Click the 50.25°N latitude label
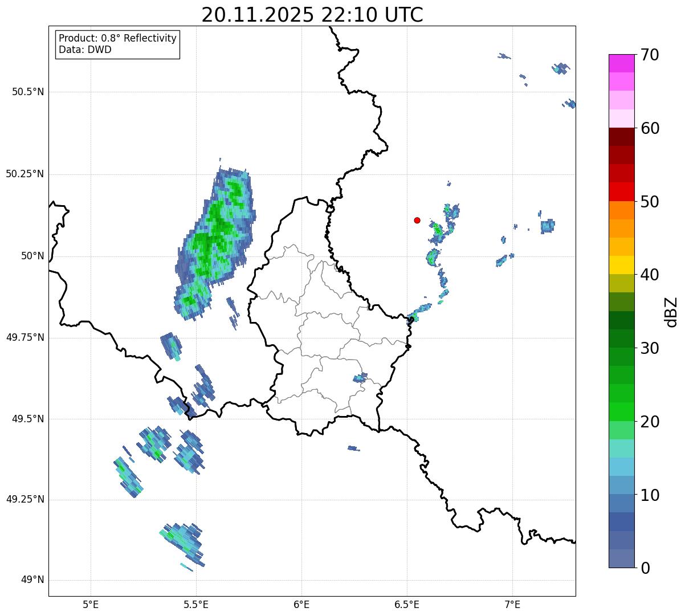This screenshot has width=685, height=616. [25, 174]
